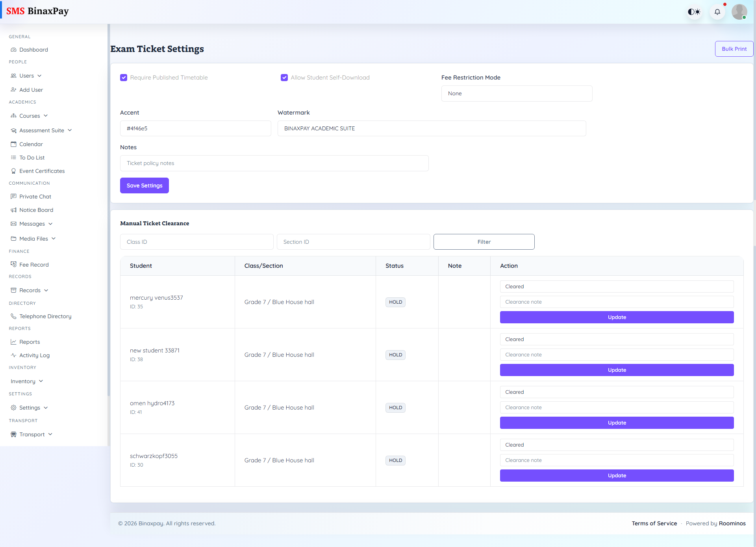Select the Fee Record icon

coord(14,264)
